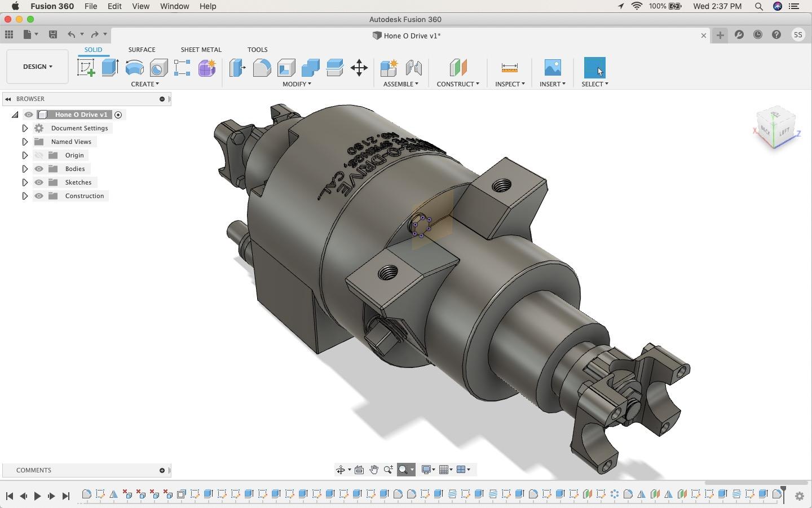Open the Help question mark icon

(x=776, y=35)
